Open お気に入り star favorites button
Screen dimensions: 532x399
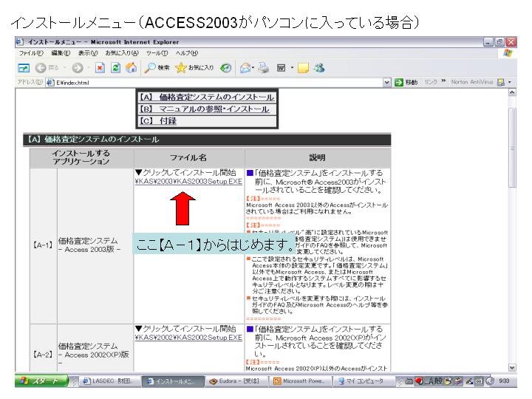(x=194, y=68)
